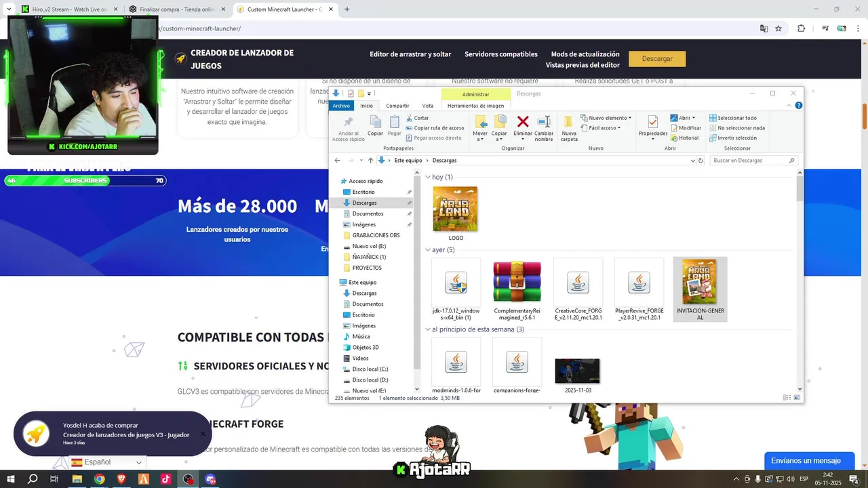
Task: Switch to details view button
Action: point(787,398)
